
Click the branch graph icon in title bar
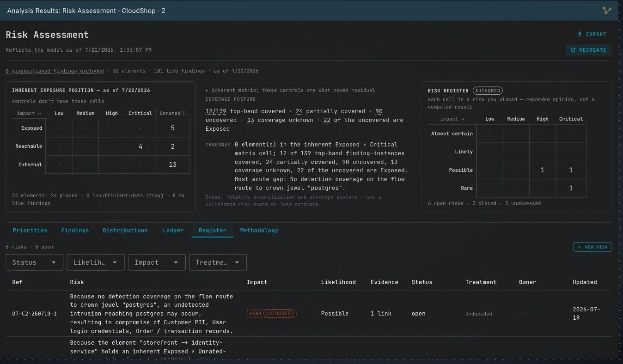click(607, 11)
